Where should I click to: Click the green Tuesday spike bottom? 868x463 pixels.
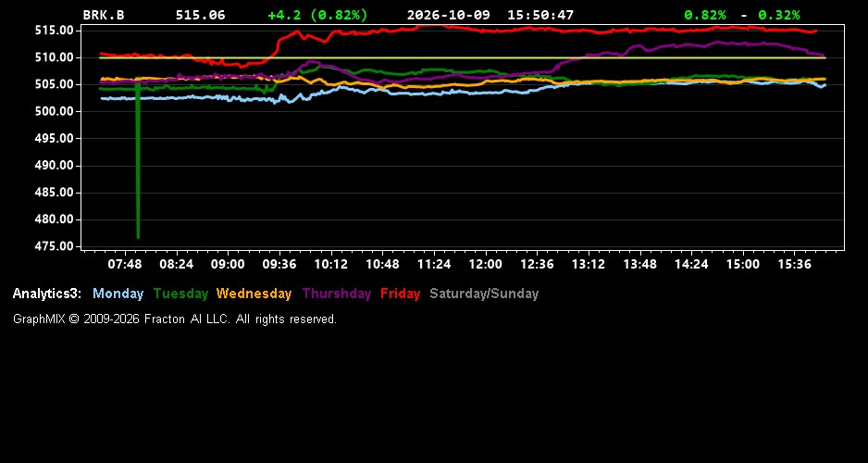coord(138,235)
